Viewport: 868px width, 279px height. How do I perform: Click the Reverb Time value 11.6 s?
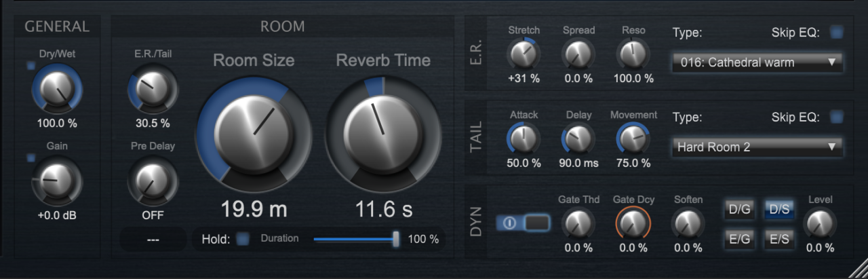[x=384, y=208]
